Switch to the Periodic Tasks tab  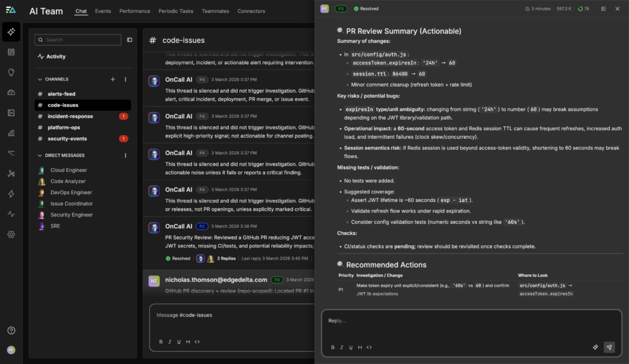(176, 11)
